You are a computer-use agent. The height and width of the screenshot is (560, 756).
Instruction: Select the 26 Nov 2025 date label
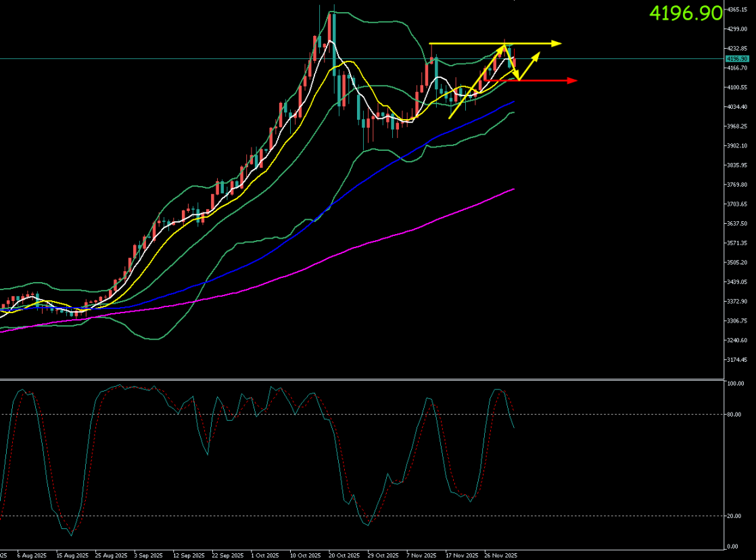[x=502, y=555]
